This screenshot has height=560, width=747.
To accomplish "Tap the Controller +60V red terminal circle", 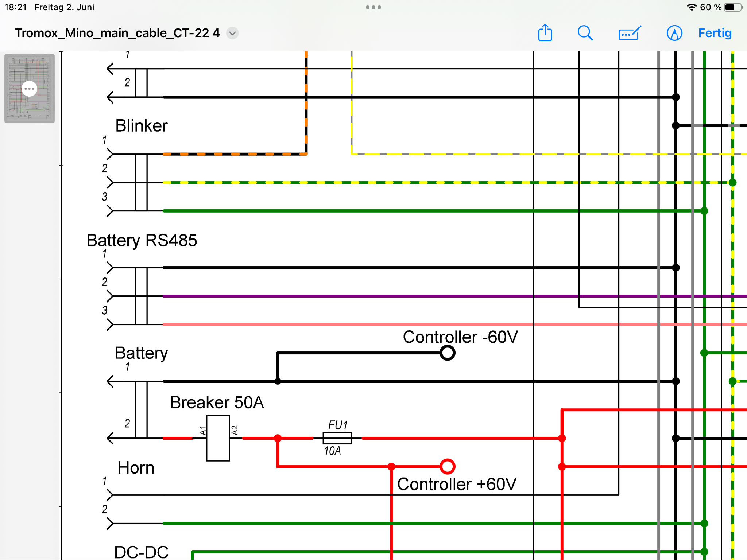I will [x=447, y=466].
